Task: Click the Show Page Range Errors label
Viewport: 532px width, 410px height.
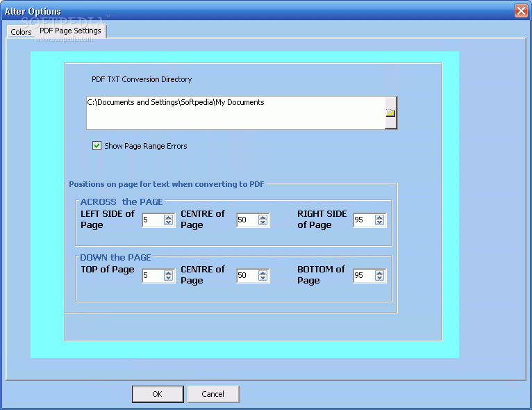Action: tap(146, 146)
